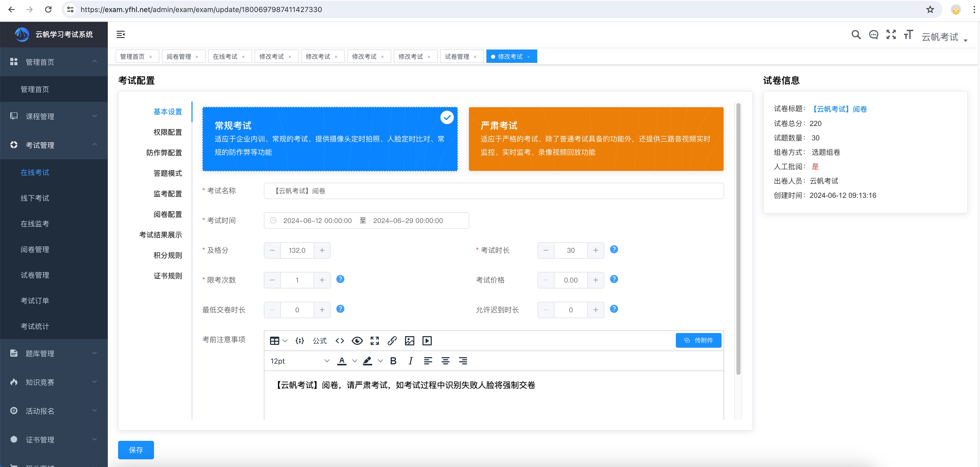Increase the 考试时长 value
This screenshot has height=467, width=980.
[x=596, y=250]
